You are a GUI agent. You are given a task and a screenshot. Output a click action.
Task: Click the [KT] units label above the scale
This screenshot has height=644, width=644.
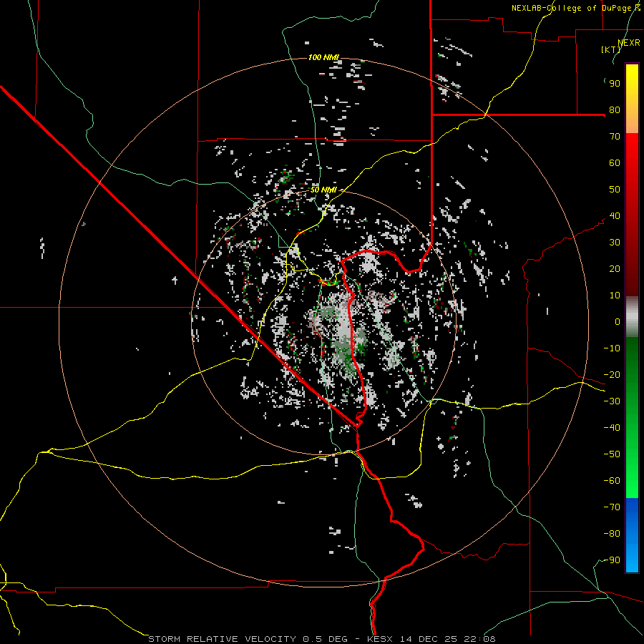point(611,49)
